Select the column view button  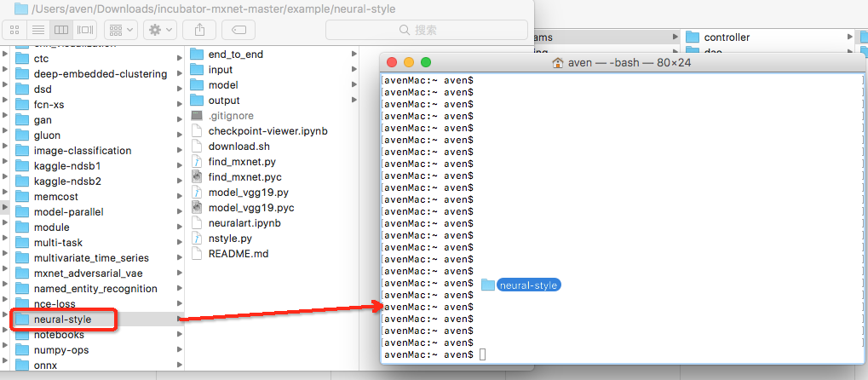[61, 30]
